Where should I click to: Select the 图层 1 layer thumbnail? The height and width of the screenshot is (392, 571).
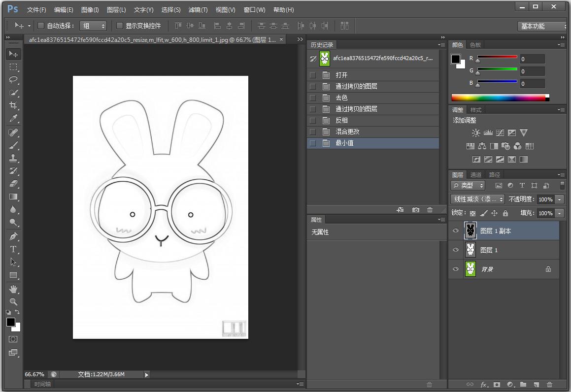click(x=470, y=250)
